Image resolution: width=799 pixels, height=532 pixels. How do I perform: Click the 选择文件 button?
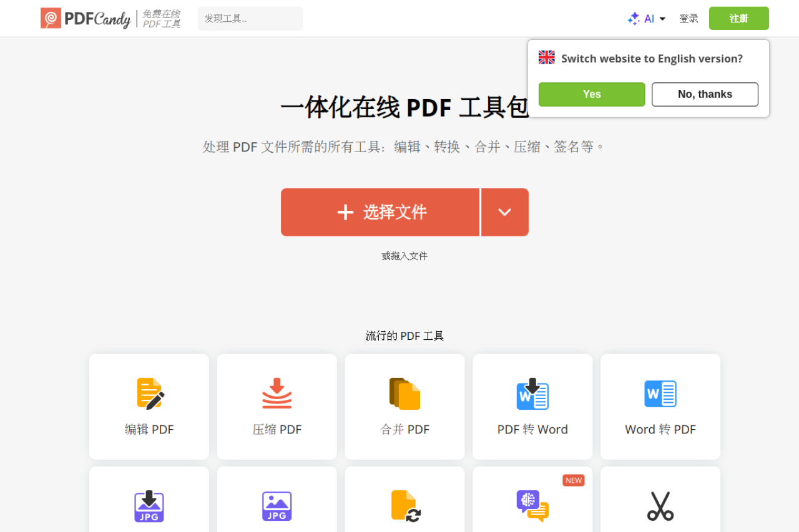(380, 212)
